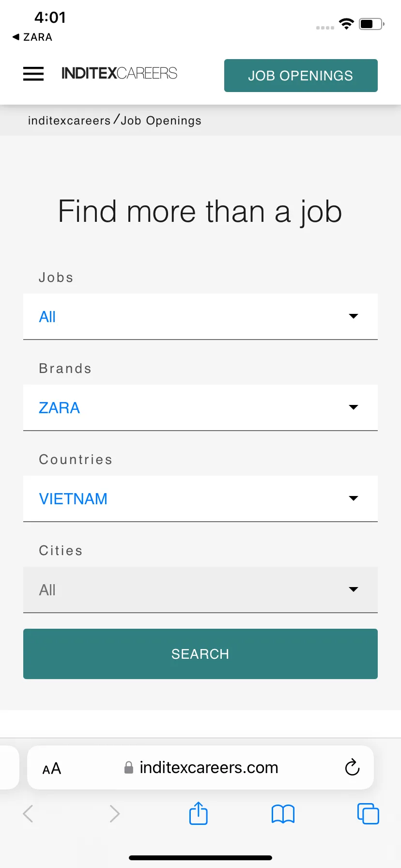Viewport: 401px width, 868px height.
Task: Follow the inditexcareers breadcrumb link
Action: click(x=69, y=121)
